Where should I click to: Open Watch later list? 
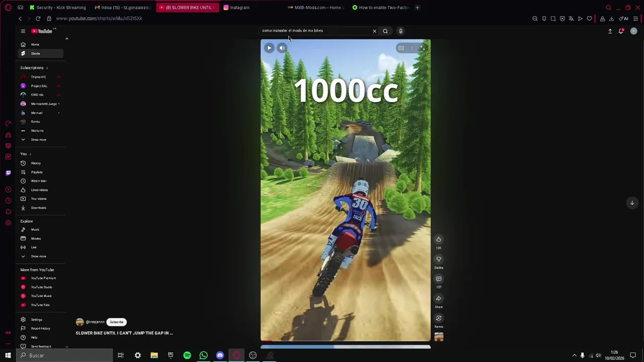pos(39,181)
